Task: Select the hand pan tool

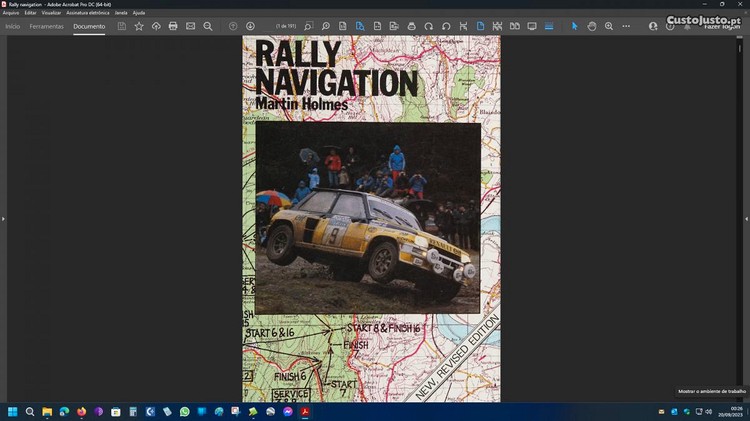Action: [592, 26]
